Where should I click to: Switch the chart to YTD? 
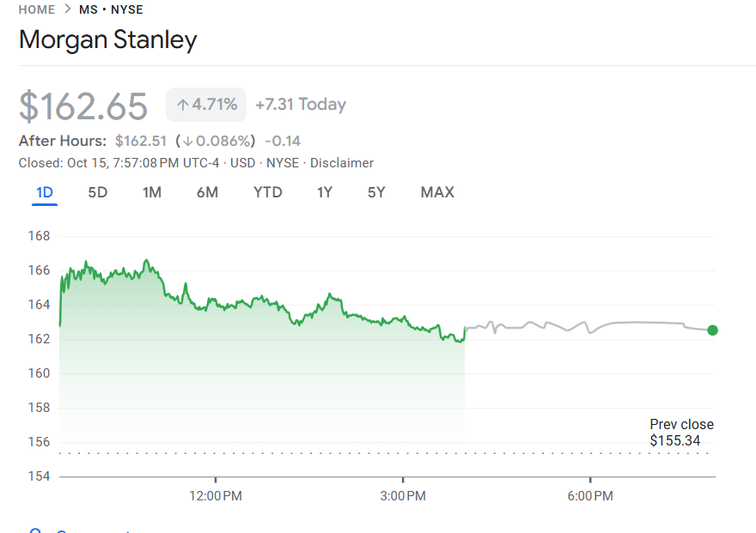coord(268,192)
